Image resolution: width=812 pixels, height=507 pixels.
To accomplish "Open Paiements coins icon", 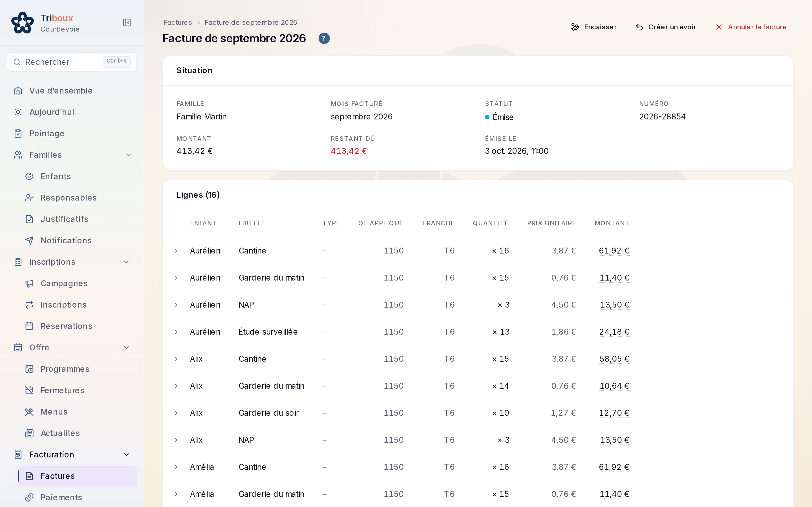I will pos(30,497).
